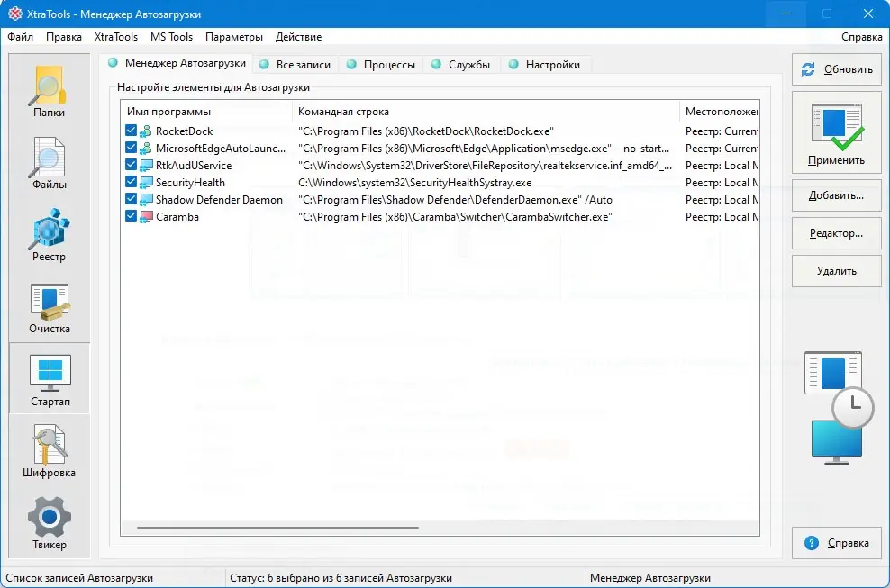Click the horizontal scrollbar of the list
Viewport: 890px width, 588px height.
click(x=277, y=528)
